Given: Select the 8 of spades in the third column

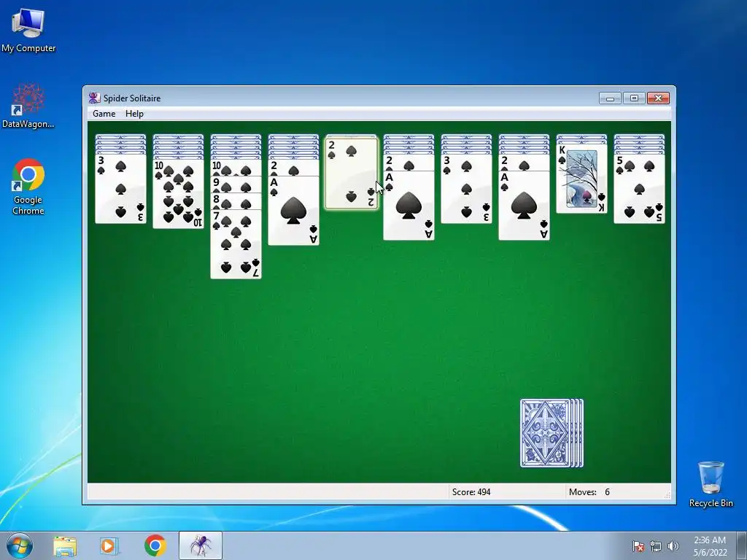Looking at the screenshot, I should (236, 201).
